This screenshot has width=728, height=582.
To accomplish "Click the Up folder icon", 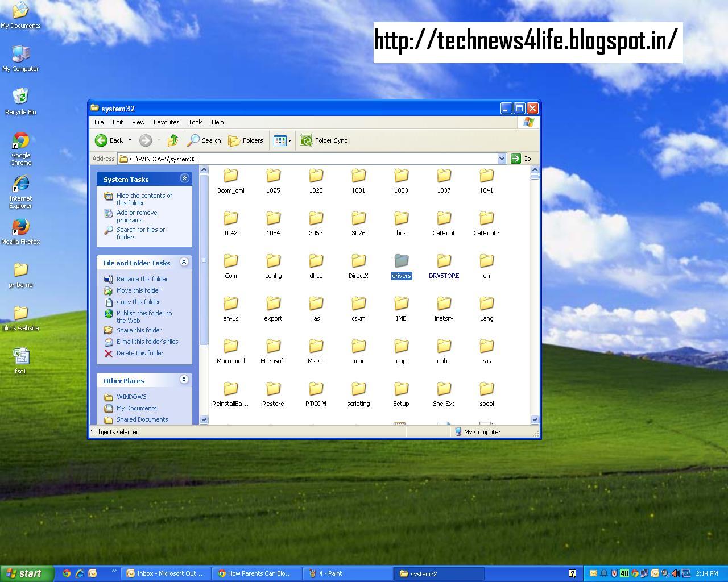I will tap(173, 140).
